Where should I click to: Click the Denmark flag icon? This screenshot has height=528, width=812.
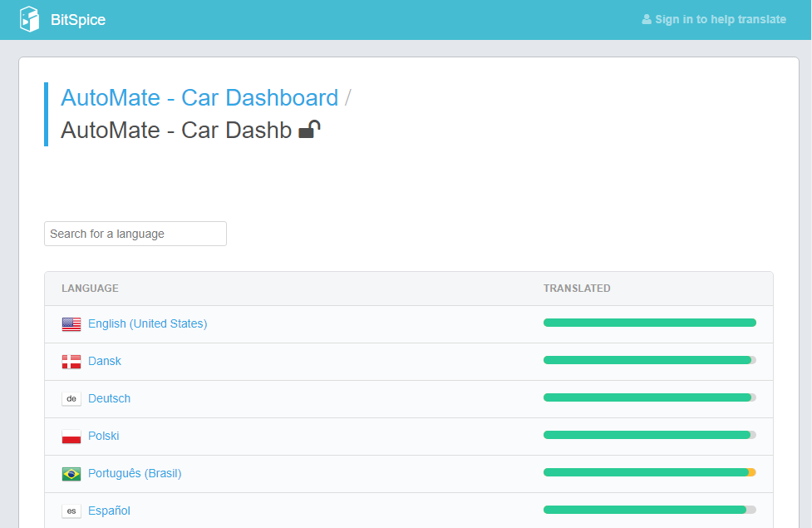tap(71, 362)
